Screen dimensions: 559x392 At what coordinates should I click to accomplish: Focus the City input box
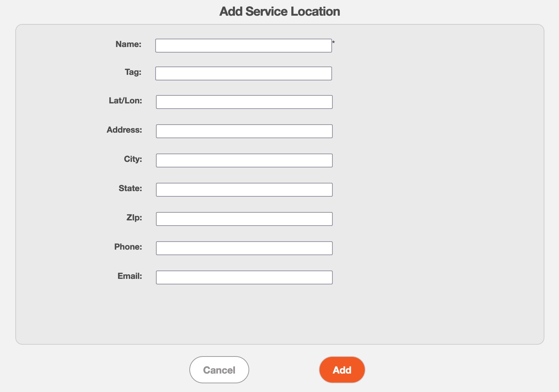244,160
